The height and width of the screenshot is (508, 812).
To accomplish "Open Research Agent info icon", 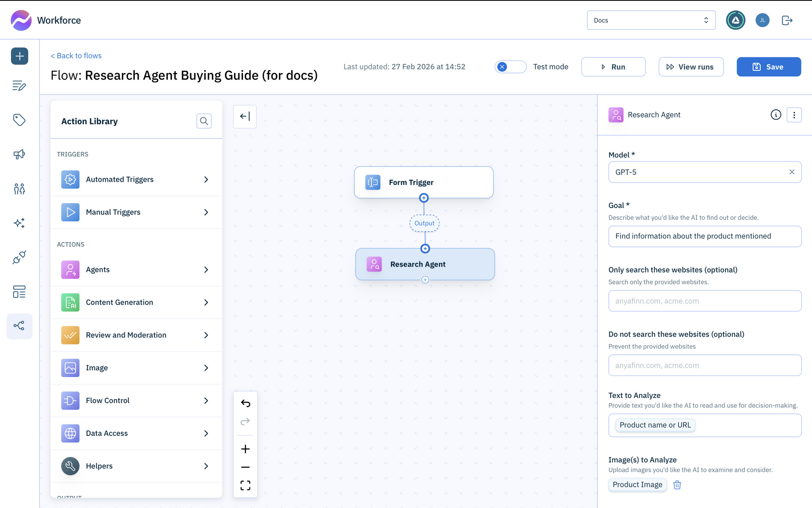I will click(x=775, y=115).
